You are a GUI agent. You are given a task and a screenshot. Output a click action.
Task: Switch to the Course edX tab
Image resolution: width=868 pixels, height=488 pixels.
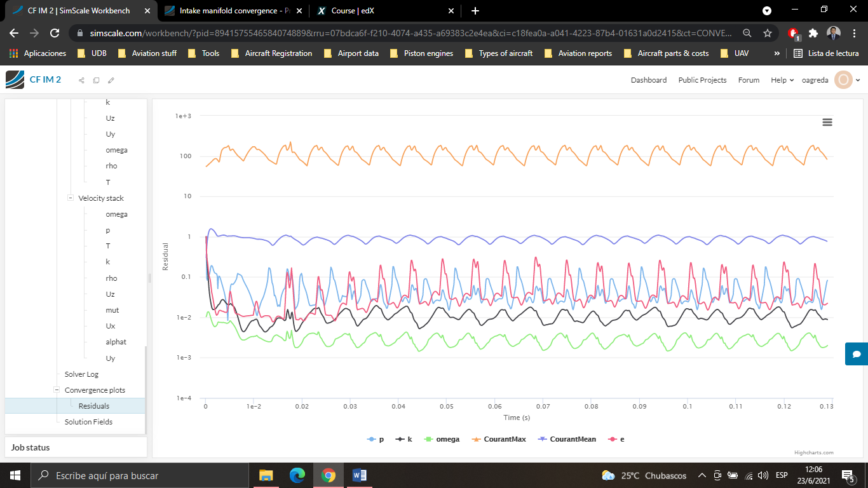click(352, 11)
